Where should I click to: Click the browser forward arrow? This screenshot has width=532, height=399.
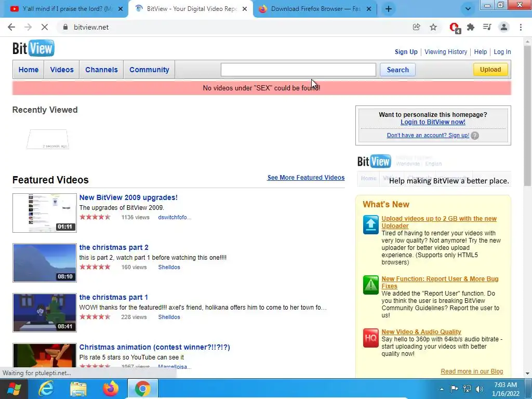point(28,27)
